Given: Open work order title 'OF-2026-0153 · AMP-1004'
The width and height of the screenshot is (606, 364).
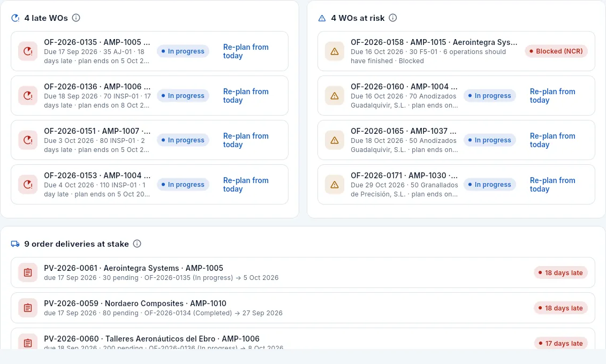Looking at the screenshot, I should pyautogui.click(x=97, y=176).
